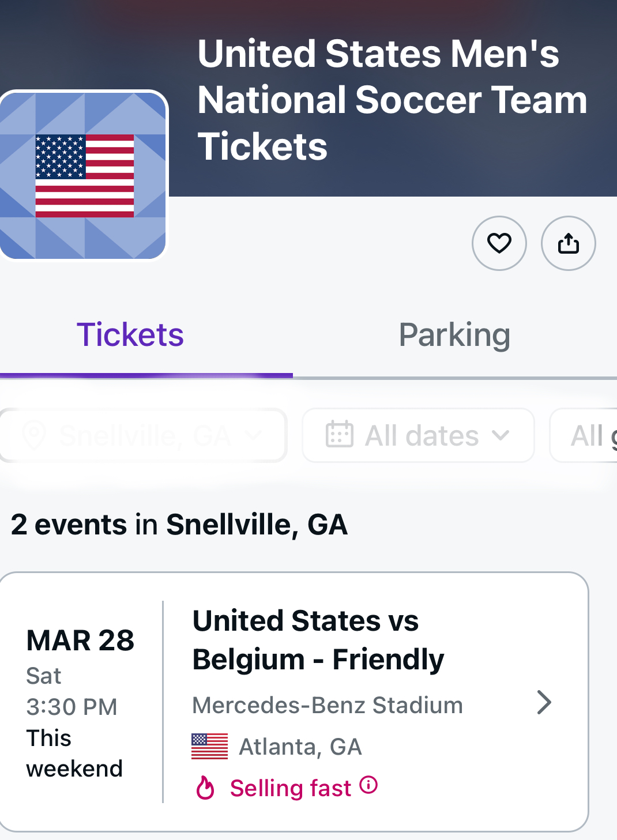Click the right arrow on the event card
Image resolution: width=617 pixels, height=840 pixels.
[x=544, y=702]
